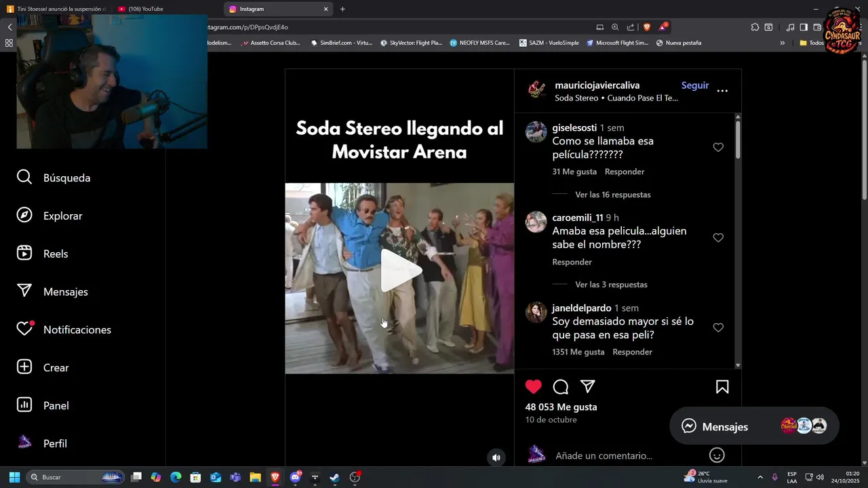Open Notificaciones in the sidebar
Viewport: 868px width, 488px height.
(64, 329)
